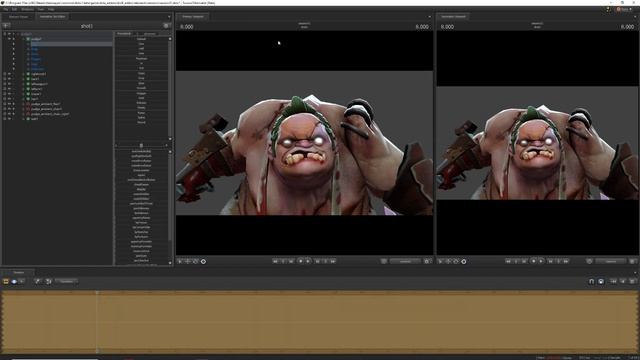Image resolution: width=640 pixels, height=360 pixels.
Task: Apply the Default preset
Action: pyautogui.click(x=141, y=39)
